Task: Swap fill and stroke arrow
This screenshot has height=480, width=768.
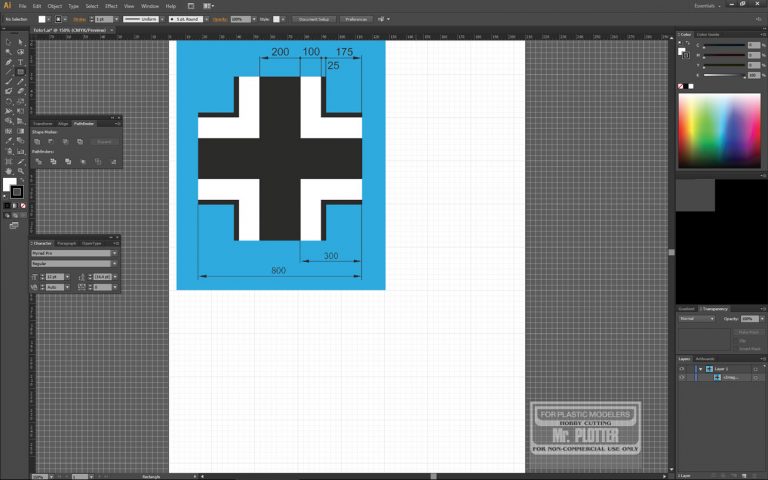Action: [22, 180]
